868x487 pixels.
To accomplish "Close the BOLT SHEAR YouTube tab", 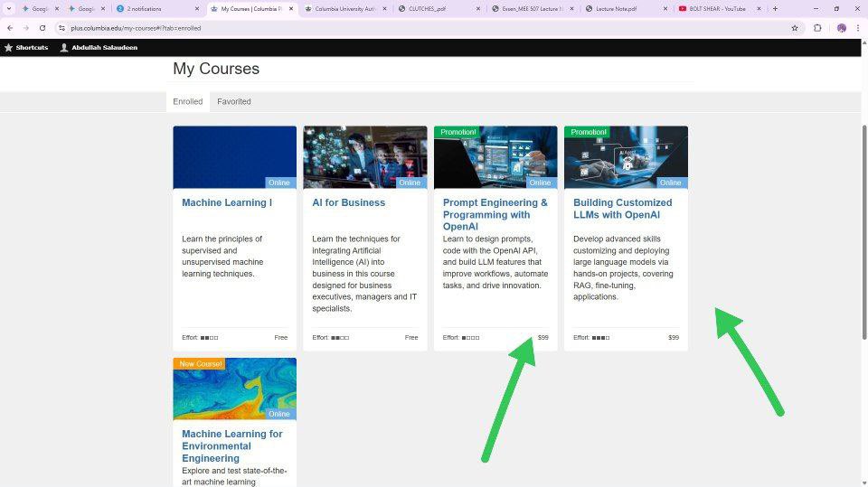I will point(759,9).
